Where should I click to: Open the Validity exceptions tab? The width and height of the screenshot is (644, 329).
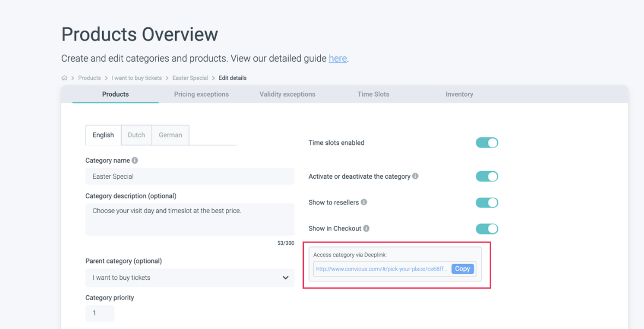pos(287,95)
